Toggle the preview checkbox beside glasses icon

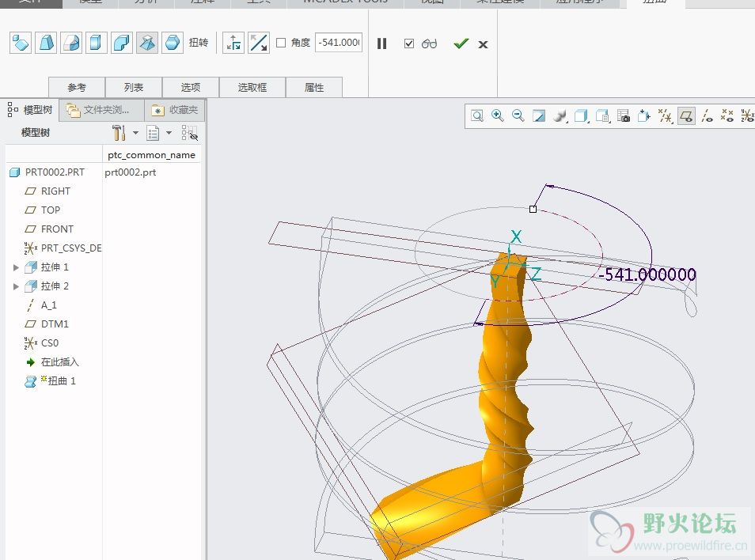(x=408, y=44)
